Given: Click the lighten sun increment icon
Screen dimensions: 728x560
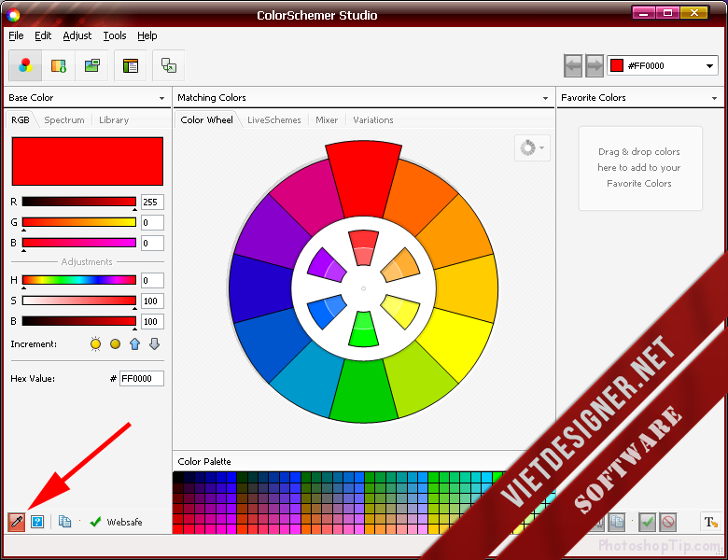Looking at the screenshot, I should 95,344.
